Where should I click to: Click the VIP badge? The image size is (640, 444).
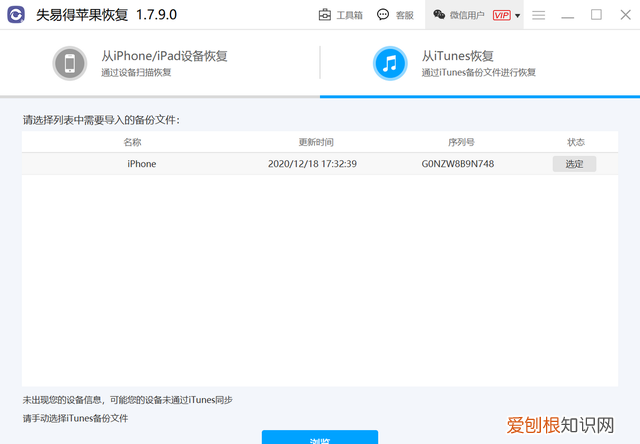pyautogui.click(x=501, y=15)
